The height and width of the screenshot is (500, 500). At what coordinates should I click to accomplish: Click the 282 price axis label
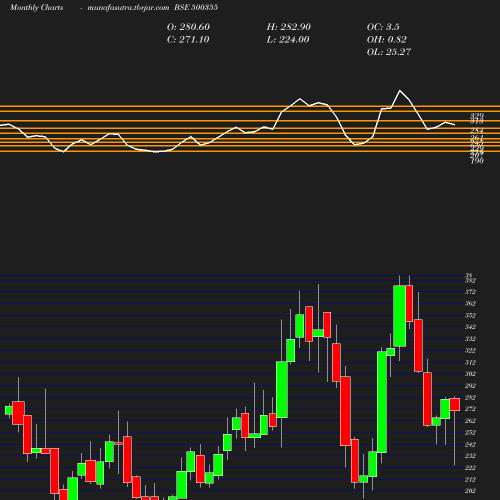(x=470, y=398)
